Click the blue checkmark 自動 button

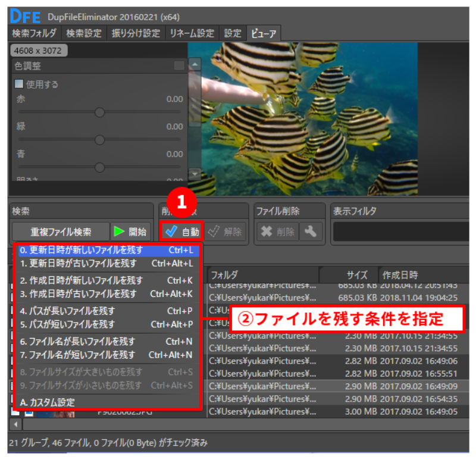182,231
